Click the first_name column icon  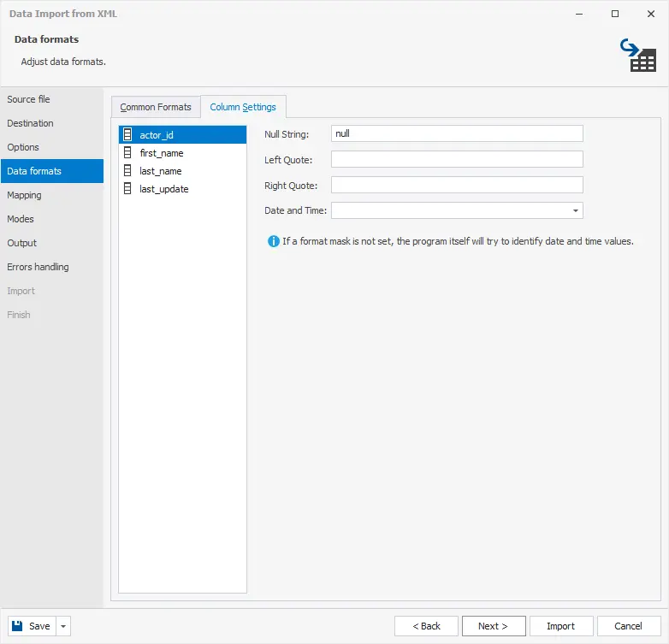(127, 153)
